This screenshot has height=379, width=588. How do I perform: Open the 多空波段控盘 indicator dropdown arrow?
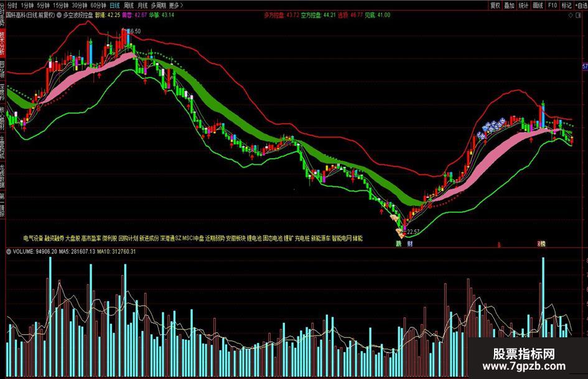[x=59, y=16]
